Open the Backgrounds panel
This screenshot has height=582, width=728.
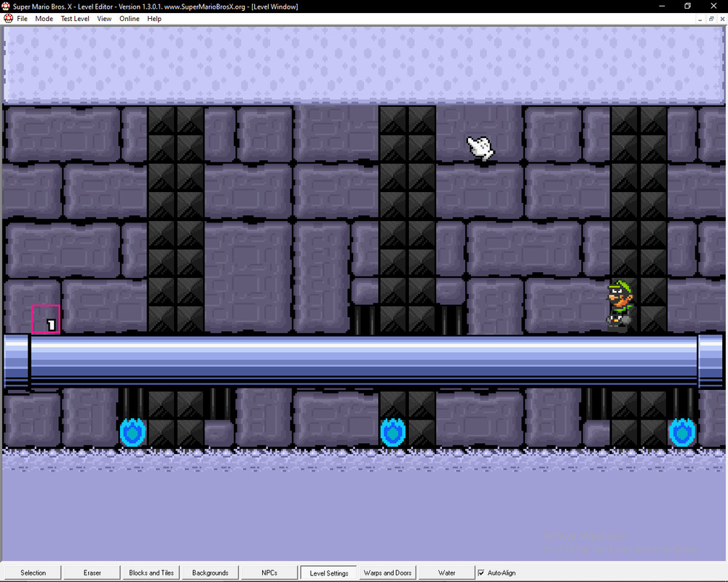(x=210, y=573)
